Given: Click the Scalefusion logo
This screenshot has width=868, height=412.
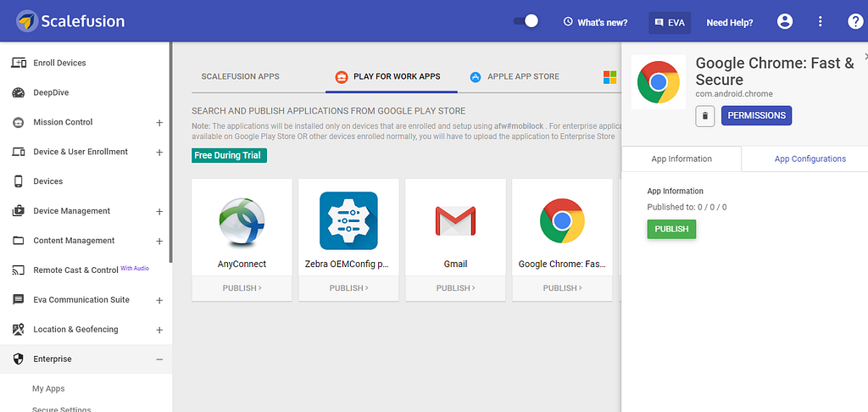Looking at the screenshot, I should click(71, 21).
